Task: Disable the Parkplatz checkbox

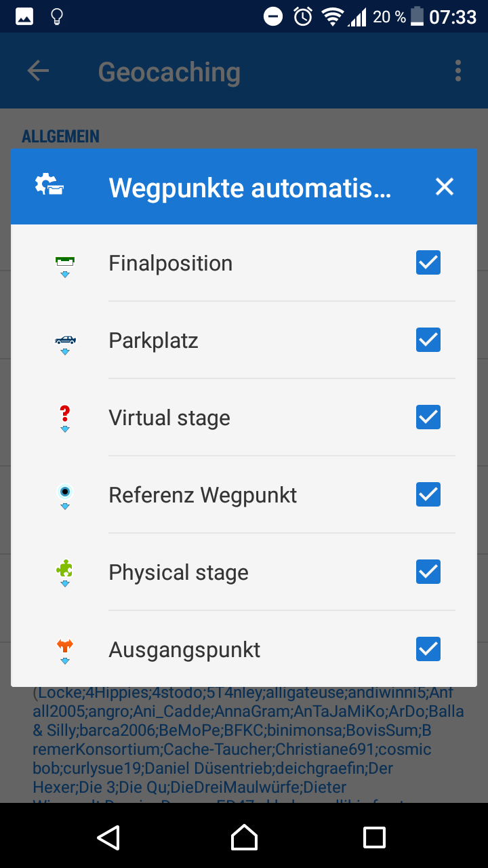Action: (x=428, y=340)
